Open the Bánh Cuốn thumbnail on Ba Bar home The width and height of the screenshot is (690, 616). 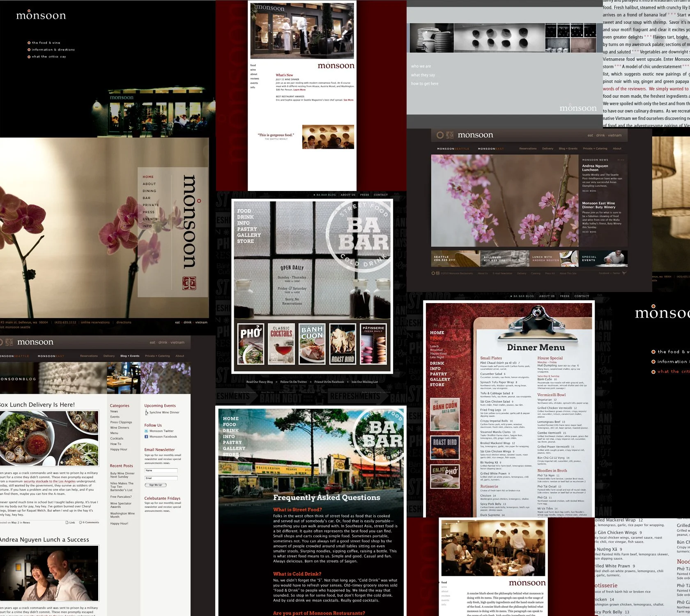click(x=312, y=344)
